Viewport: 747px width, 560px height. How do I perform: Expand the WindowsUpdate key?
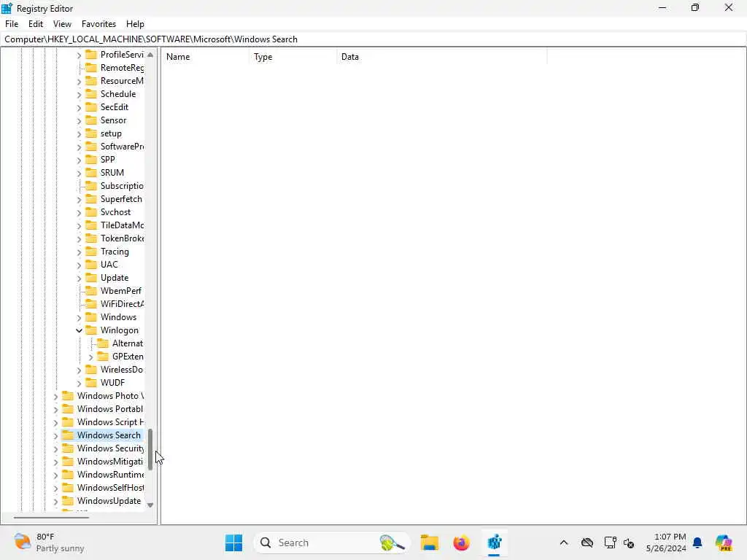(55, 502)
